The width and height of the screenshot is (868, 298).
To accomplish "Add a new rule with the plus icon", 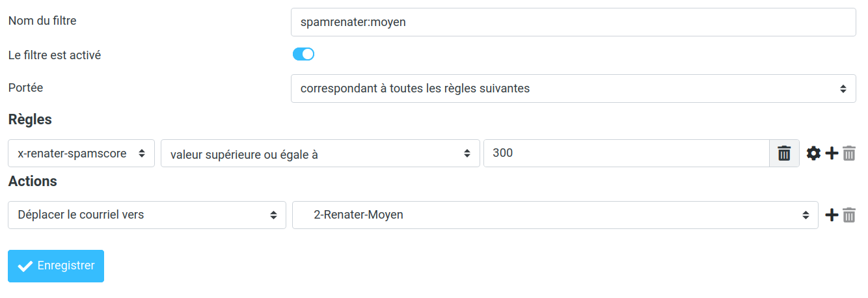I will (x=832, y=154).
